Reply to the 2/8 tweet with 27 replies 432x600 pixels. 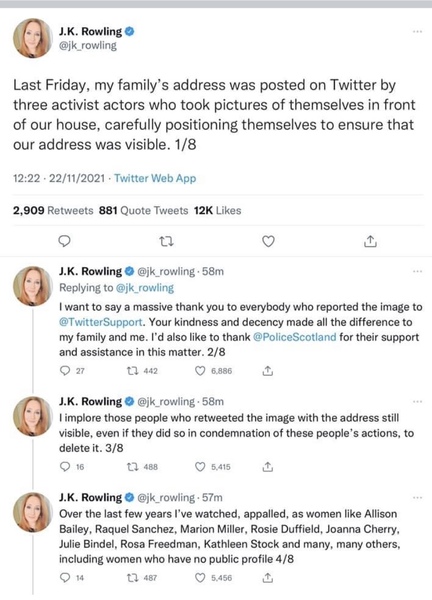[x=65, y=371]
